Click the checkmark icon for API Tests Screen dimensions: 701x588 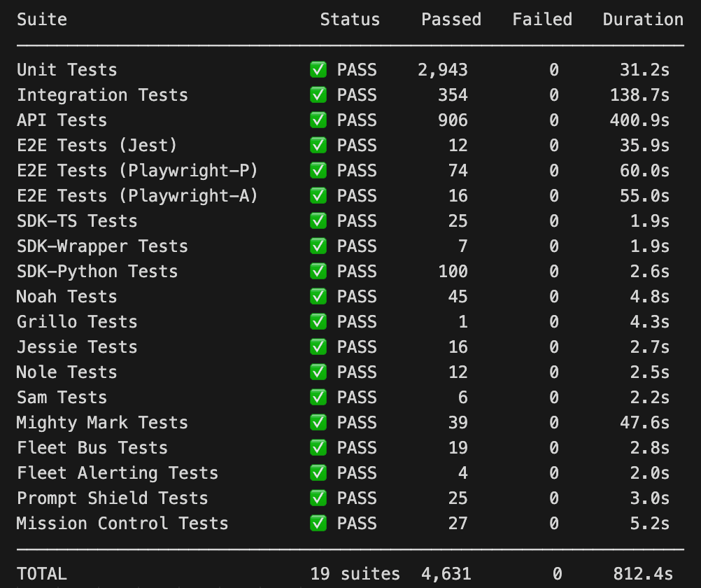tap(318, 120)
